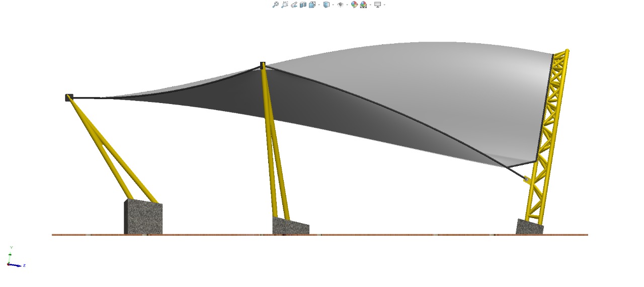Expand the Display Style dropdown arrow

click(333, 5)
